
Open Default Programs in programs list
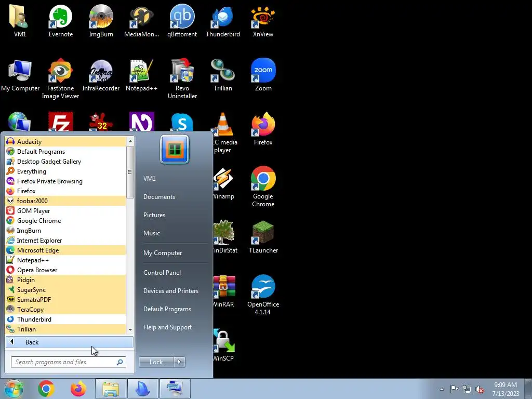point(65,152)
